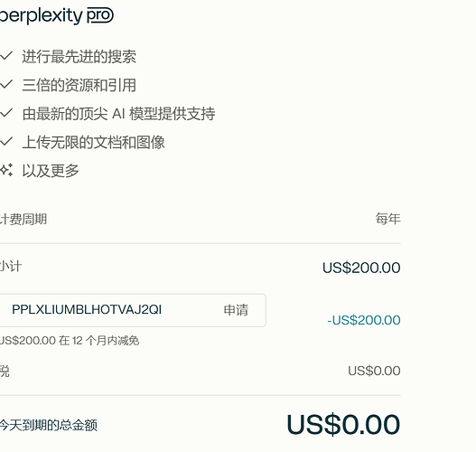Click the 每年 billing cycle value
The width and height of the screenshot is (476, 452).
click(387, 219)
